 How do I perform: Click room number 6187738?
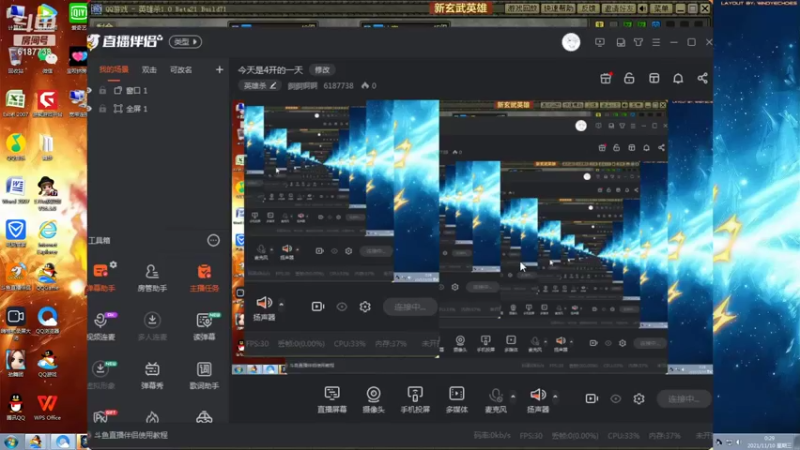click(338, 86)
